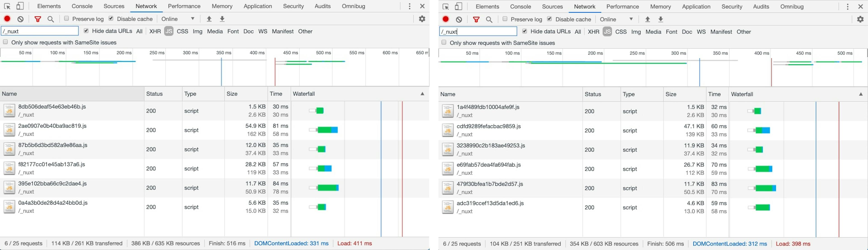Viewport: 868px width, 250px height.
Task: Toggle the network filter bar
Action: 37,19
